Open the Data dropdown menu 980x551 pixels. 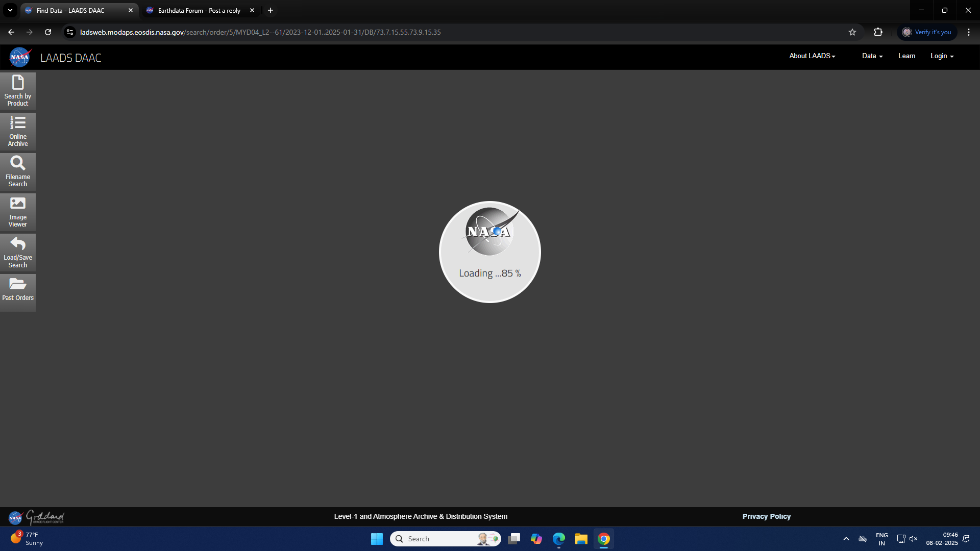tap(871, 56)
